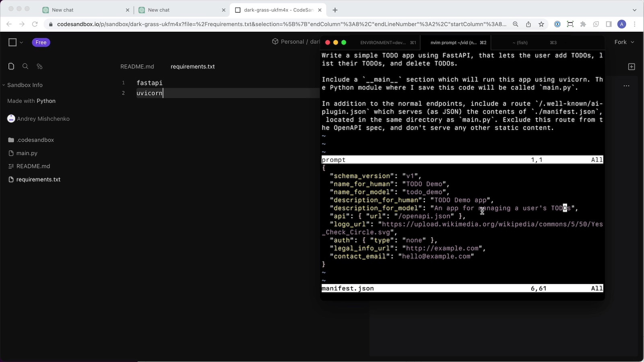Image resolution: width=644 pixels, height=362 pixels.
Task: Open the more options ellipsis icon
Action: click(626, 86)
